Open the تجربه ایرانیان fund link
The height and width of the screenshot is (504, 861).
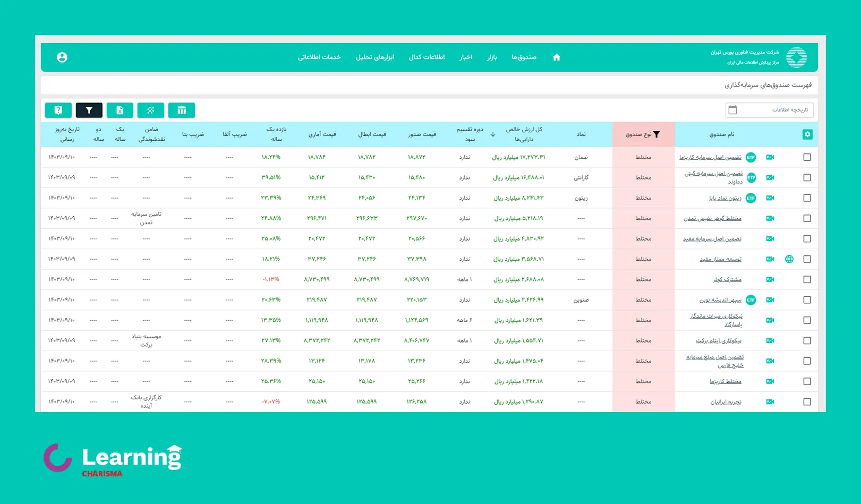click(x=726, y=402)
